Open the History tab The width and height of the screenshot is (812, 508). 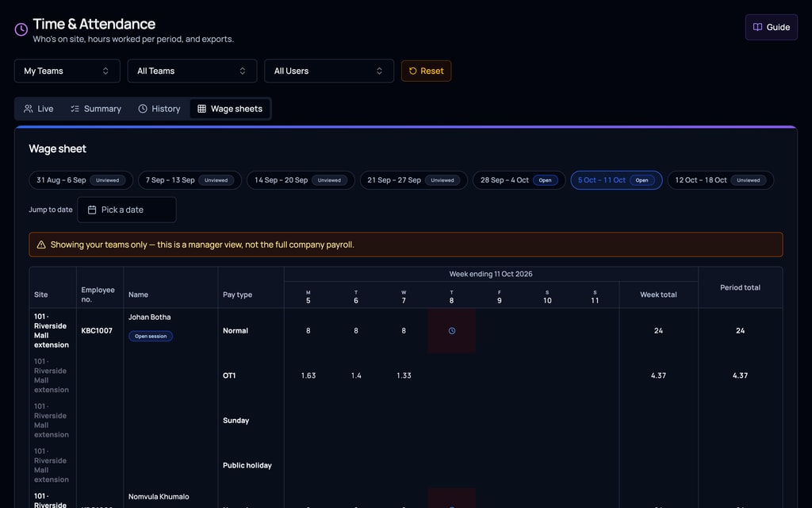[x=159, y=109]
